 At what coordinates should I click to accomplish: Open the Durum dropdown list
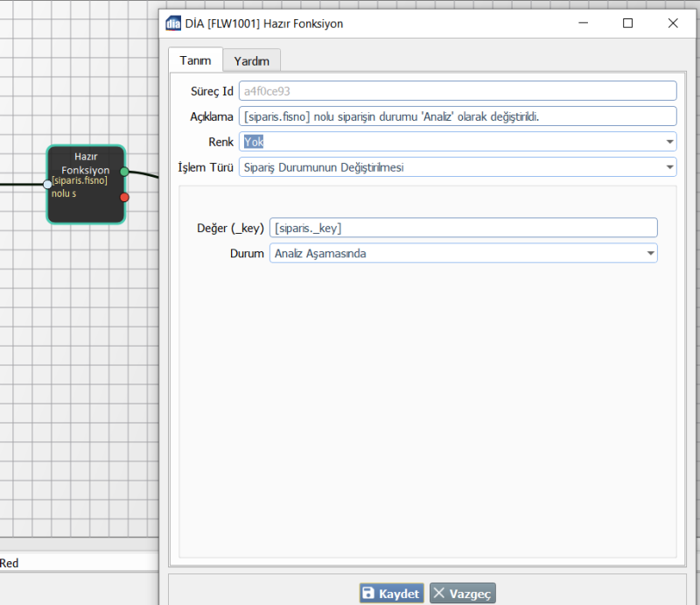point(650,253)
